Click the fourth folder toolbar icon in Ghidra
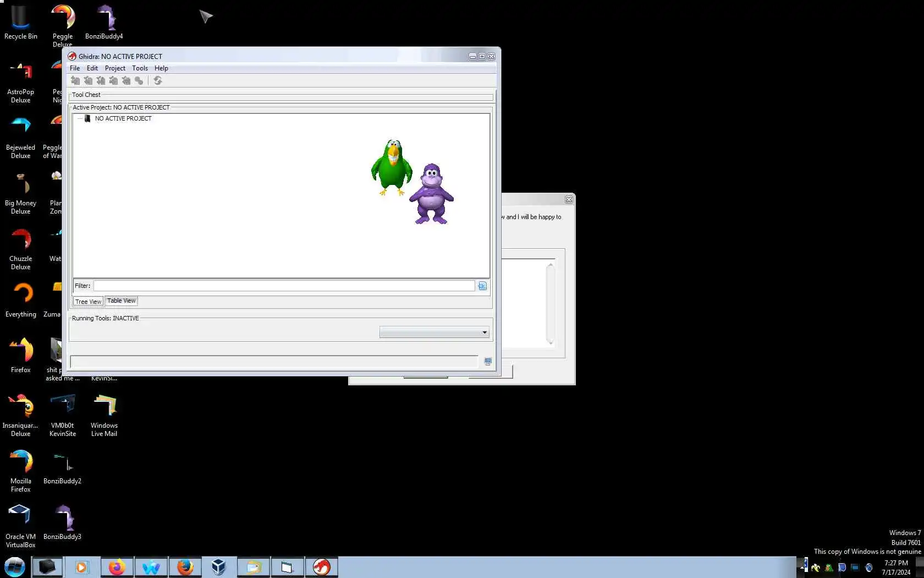 point(113,80)
